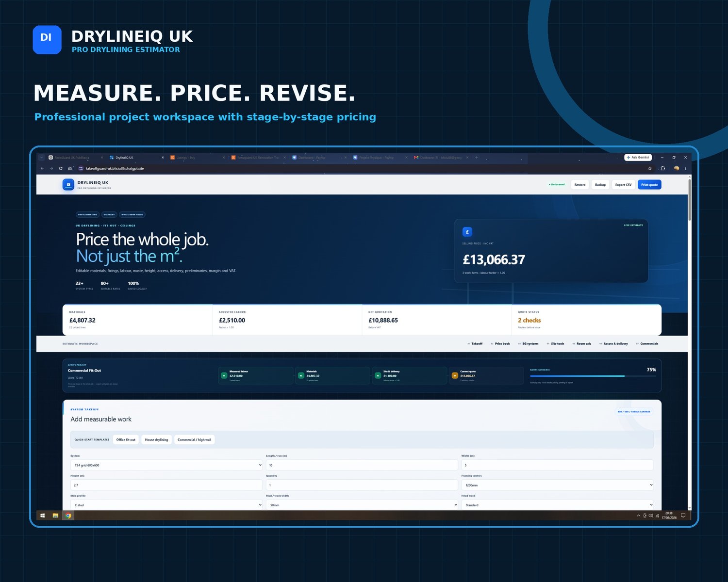Open the Windows Start menu
The width and height of the screenshot is (728, 582).
pos(43,516)
